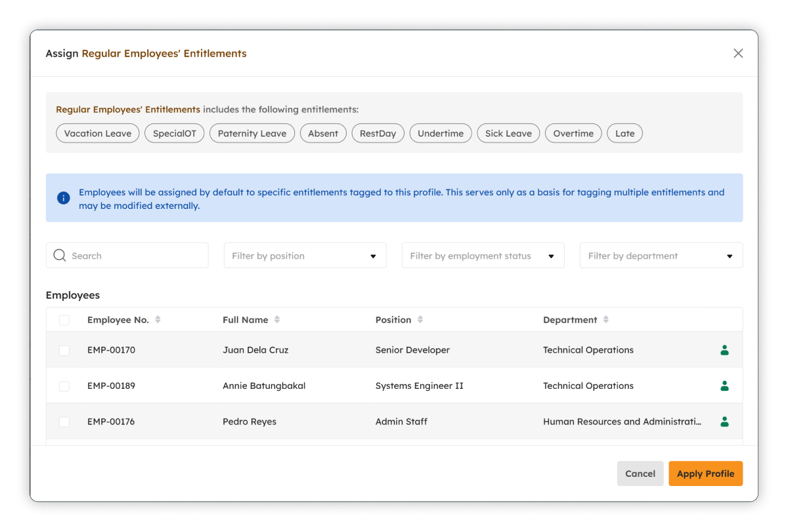Click the employee number EMP-00170

pos(111,350)
